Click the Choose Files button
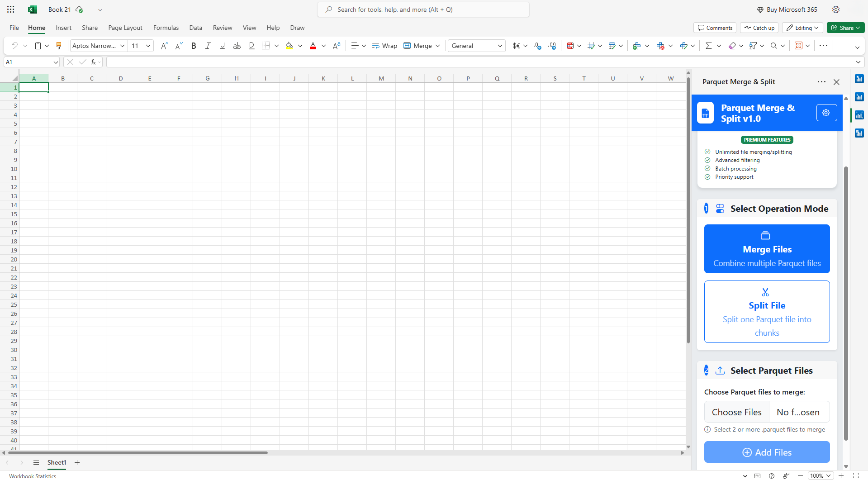Image resolution: width=868 pixels, height=480 pixels. 736,412
